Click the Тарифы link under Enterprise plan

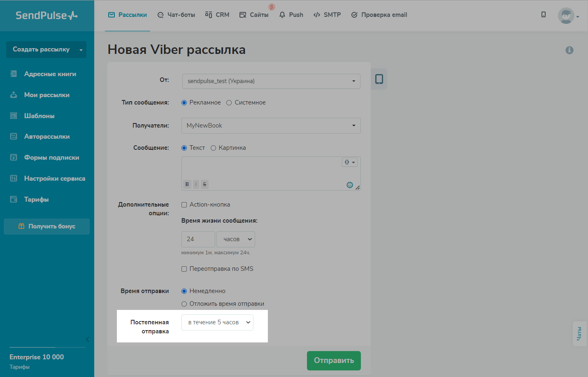click(19, 367)
